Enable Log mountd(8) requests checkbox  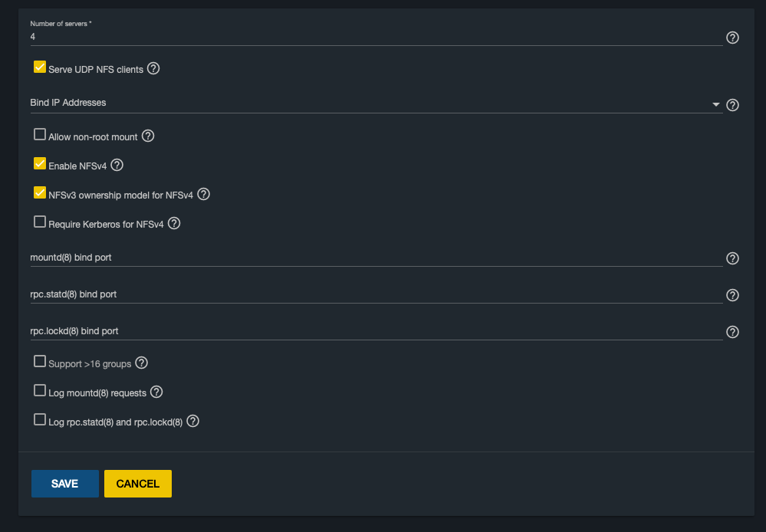coord(40,390)
